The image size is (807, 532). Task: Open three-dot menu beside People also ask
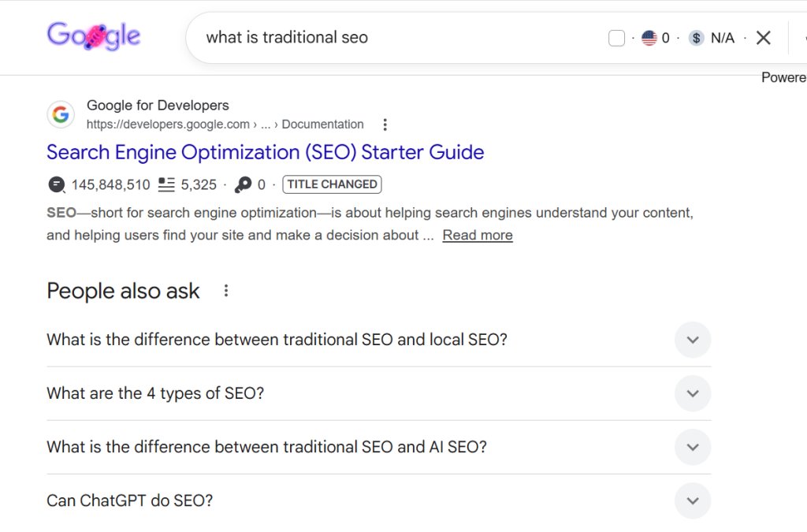(226, 291)
